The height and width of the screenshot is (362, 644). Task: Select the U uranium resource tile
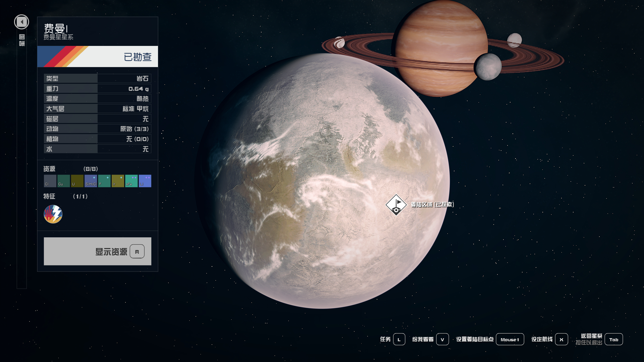point(77,181)
